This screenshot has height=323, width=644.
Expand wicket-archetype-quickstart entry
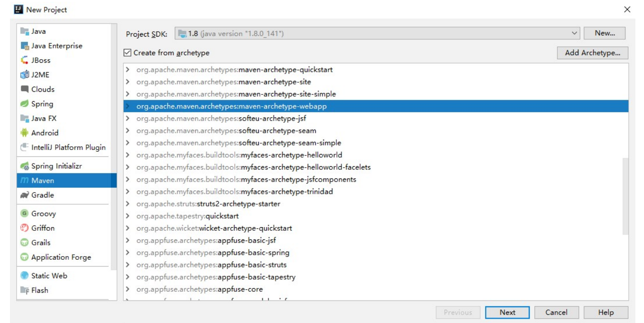point(128,228)
